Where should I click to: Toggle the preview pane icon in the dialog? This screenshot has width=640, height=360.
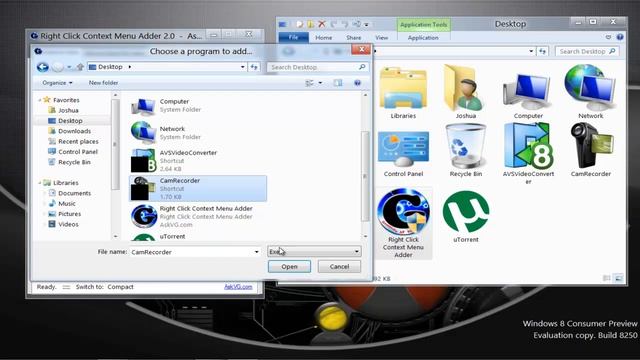tap(338, 83)
